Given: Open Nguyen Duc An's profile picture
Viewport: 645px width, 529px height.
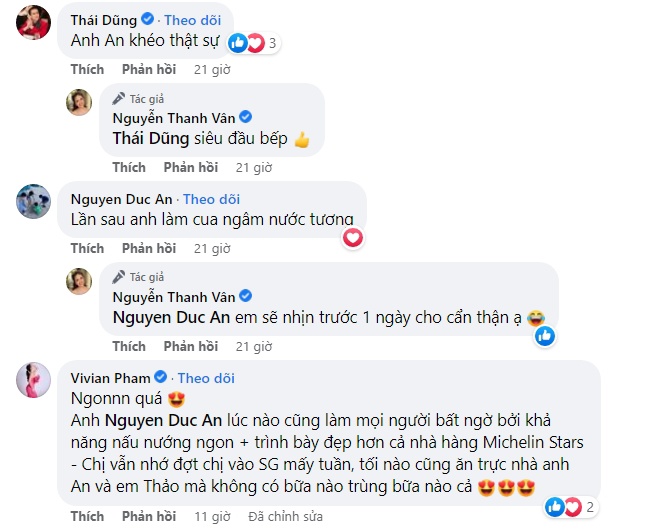Looking at the screenshot, I should pyautogui.click(x=34, y=201).
